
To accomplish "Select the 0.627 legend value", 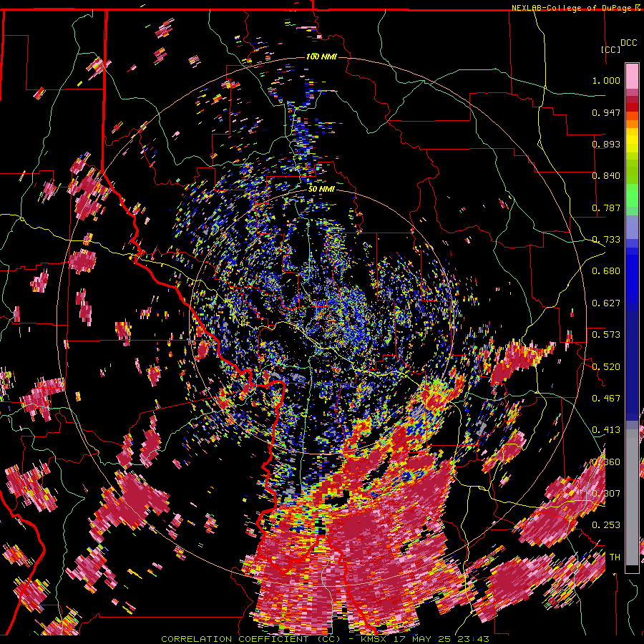I will point(606,303).
